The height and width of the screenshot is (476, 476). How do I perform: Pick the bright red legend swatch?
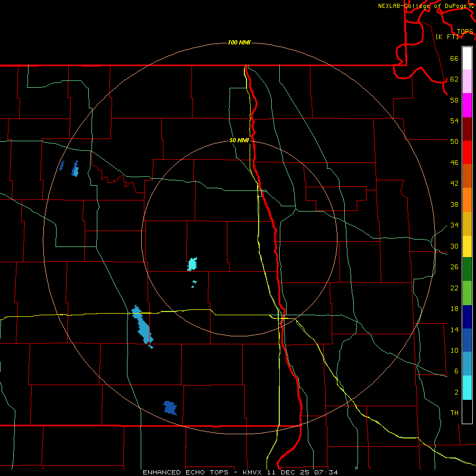point(467,152)
